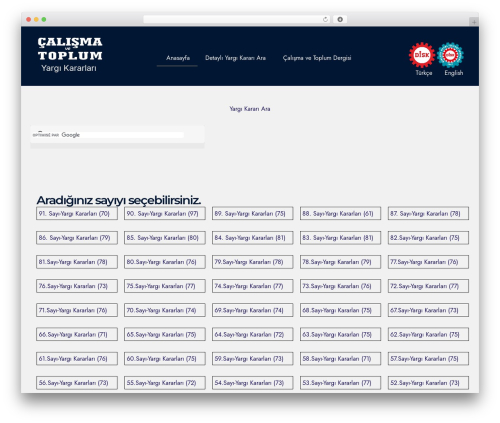Select 81.Sayı-Yargı Kararları (78)
The width and height of the screenshot is (500, 423).
point(77,262)
